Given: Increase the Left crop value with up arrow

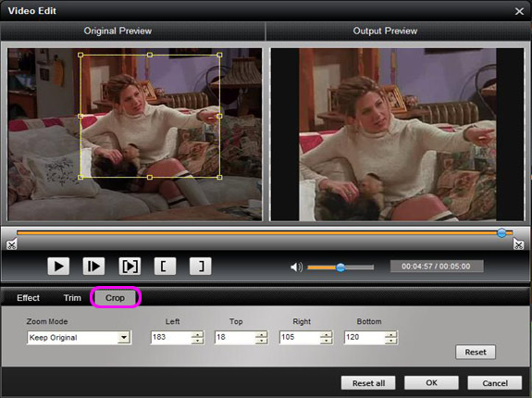Looking at the screenshot, I should coord(197,334).
